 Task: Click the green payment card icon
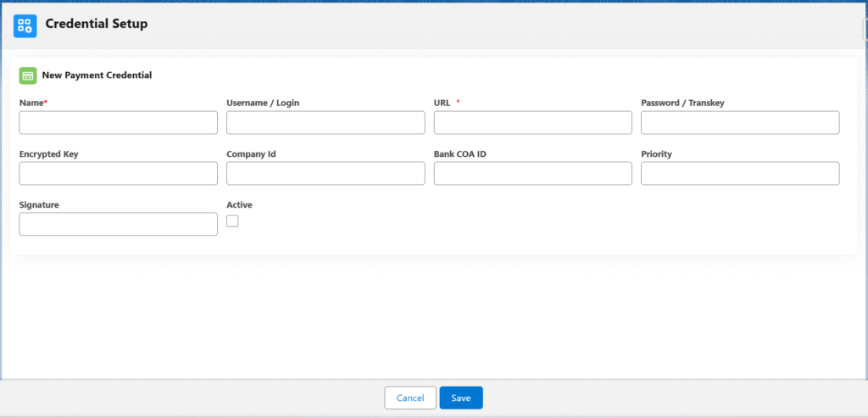[x=28, y=75]
